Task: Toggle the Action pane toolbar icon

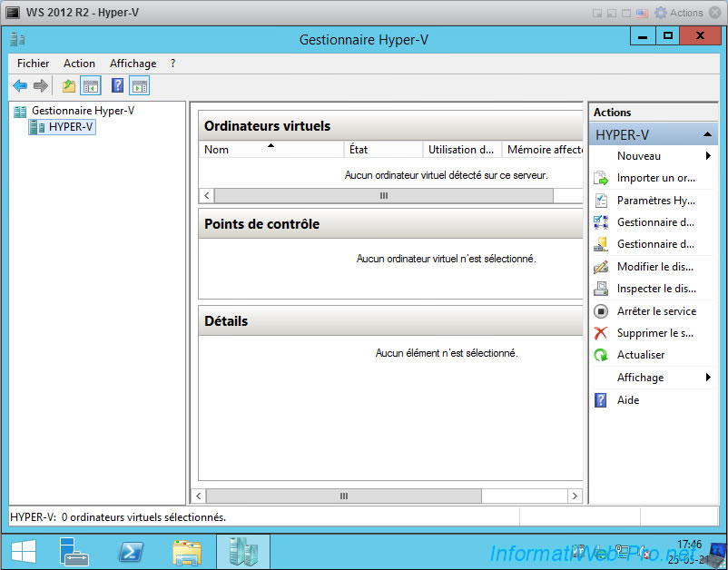Action: pyautogui.click(x=140, y=86)
